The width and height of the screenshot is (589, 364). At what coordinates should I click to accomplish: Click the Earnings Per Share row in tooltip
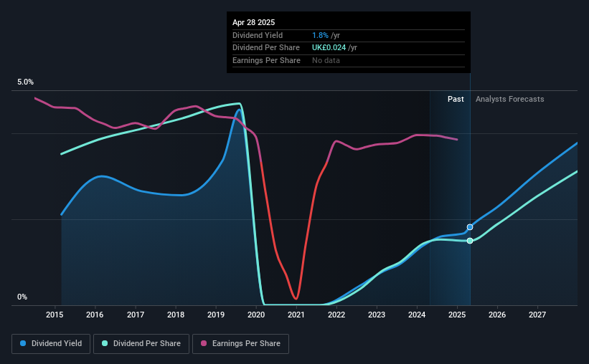349,60
